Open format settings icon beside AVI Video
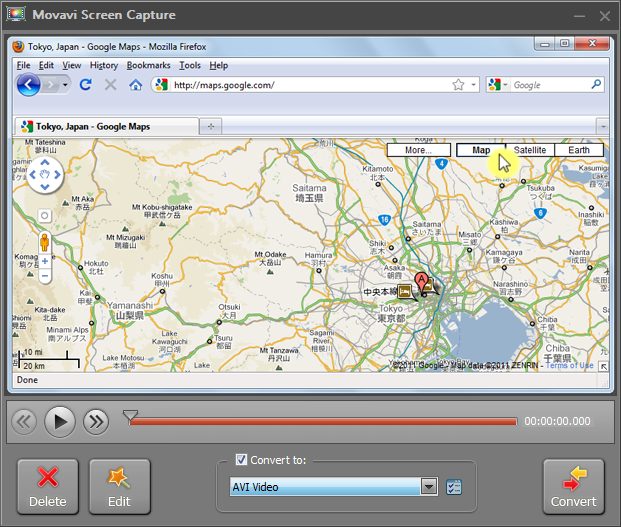621x527 pixels. 454,487
